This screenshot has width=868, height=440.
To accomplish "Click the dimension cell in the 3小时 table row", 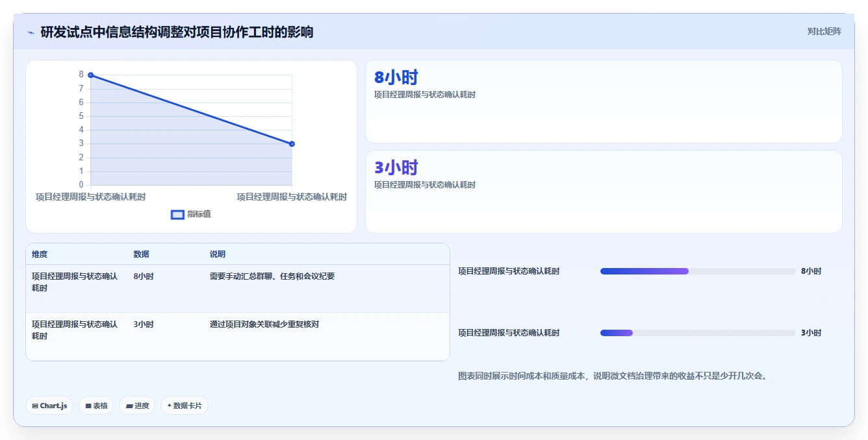I will (x=75, y=330).
